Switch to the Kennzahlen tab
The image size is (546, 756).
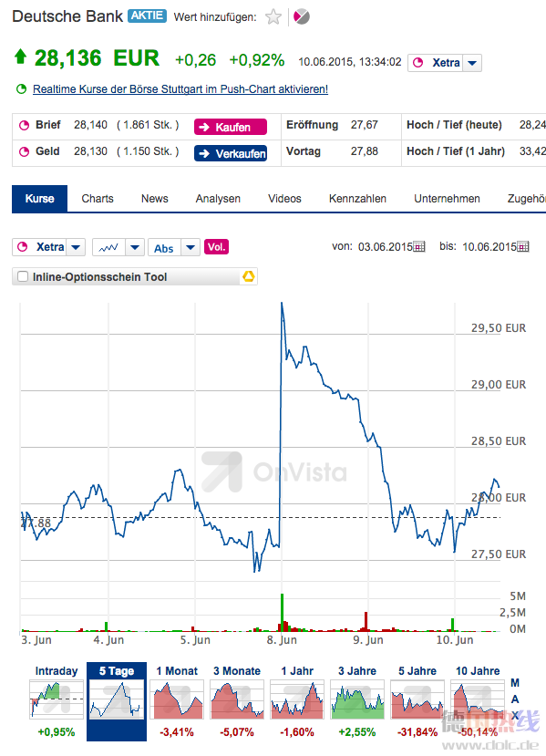pyautogui.click(x=357, y=199)
